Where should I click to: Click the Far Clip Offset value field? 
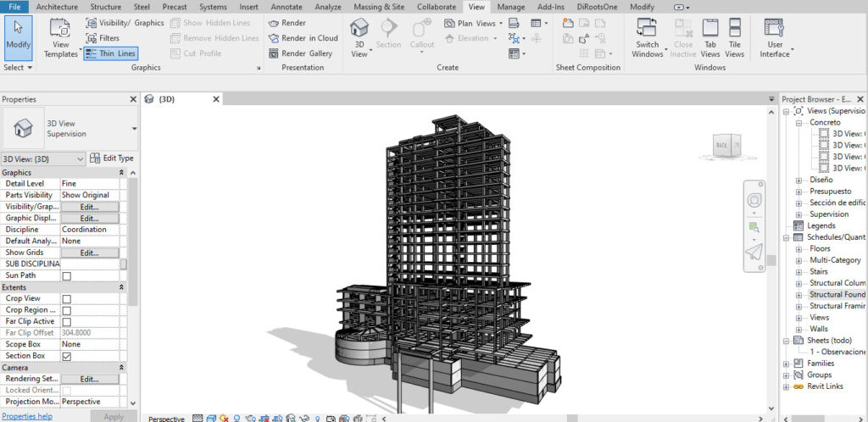click(x=89, y=333)
